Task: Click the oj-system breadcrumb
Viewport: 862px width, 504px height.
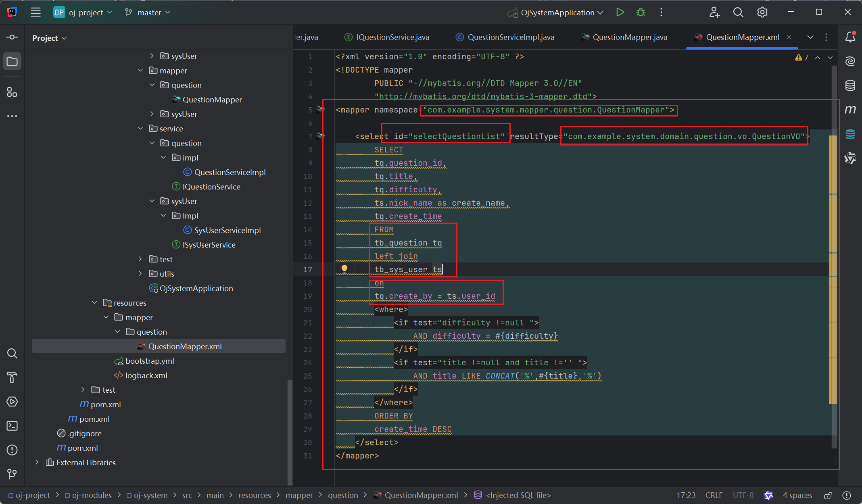Action: [147, 495]
